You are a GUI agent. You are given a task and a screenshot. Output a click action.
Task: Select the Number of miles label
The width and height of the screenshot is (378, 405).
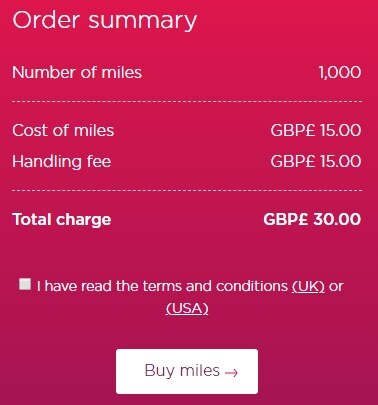tap(77, 72)
